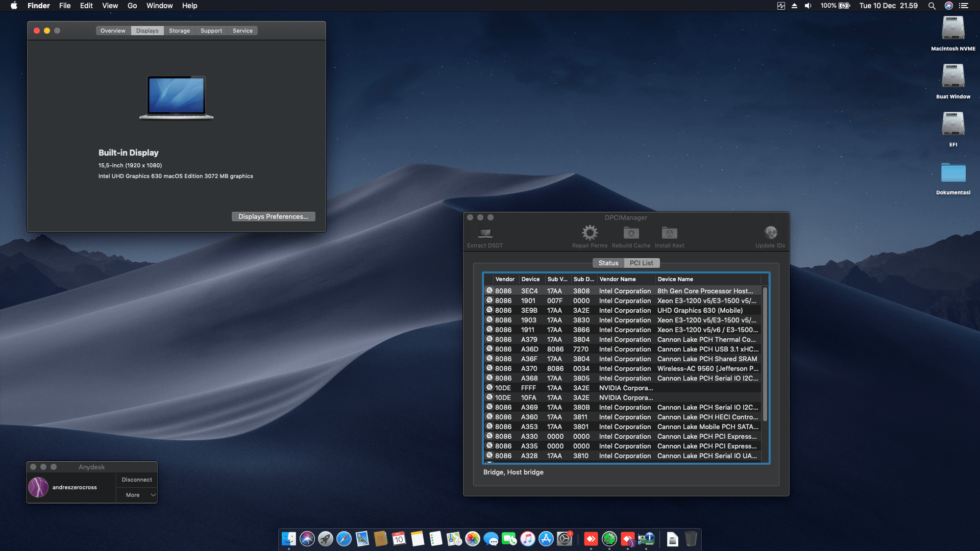
Task: Open Safari from the dock
Action: point(344,539)
